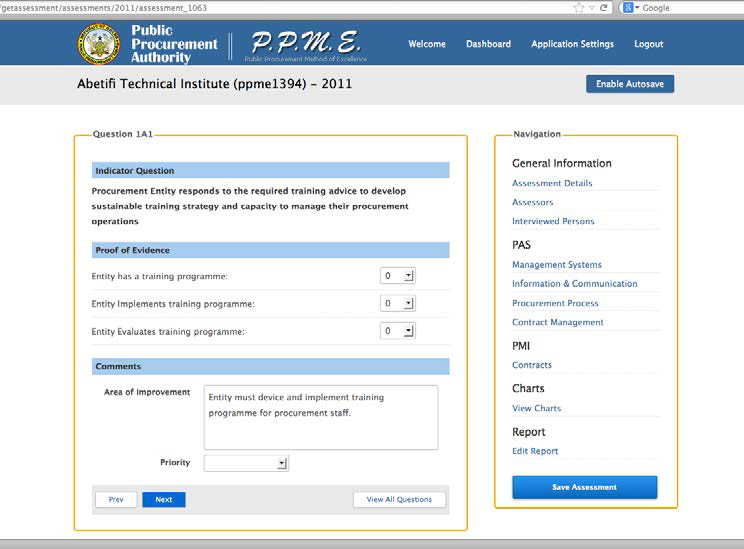Open the Management Systems link
The image size is (744, 549).
point(557,265)
